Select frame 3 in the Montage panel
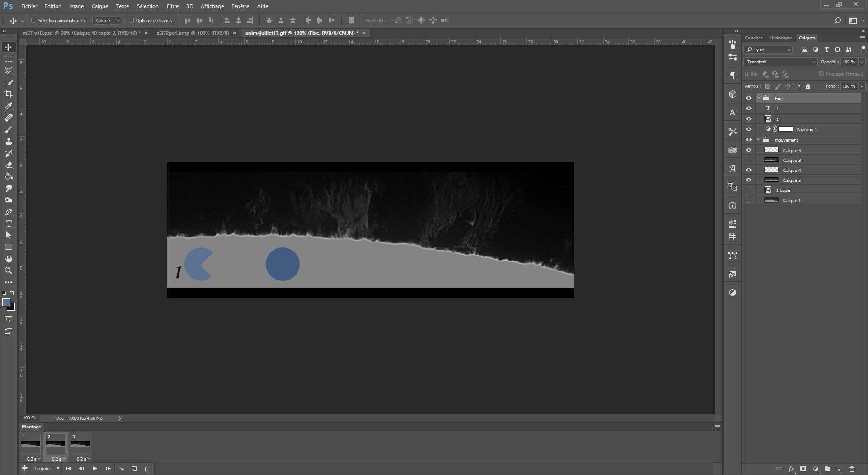This screenshot has width=868, height=475. click(x=80, y=444)
